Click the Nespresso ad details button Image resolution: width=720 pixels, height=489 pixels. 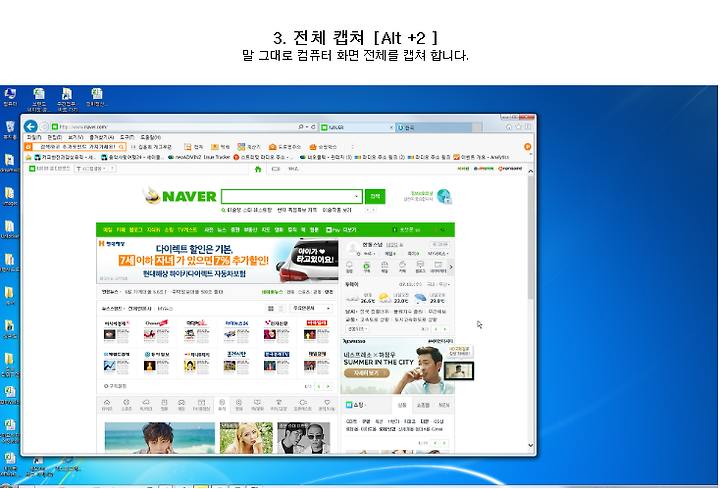(x=366, y=373)
